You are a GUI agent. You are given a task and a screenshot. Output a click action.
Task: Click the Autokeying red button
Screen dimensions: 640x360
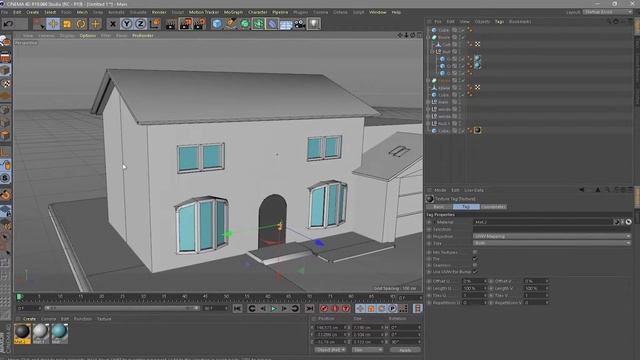[335, 309]
